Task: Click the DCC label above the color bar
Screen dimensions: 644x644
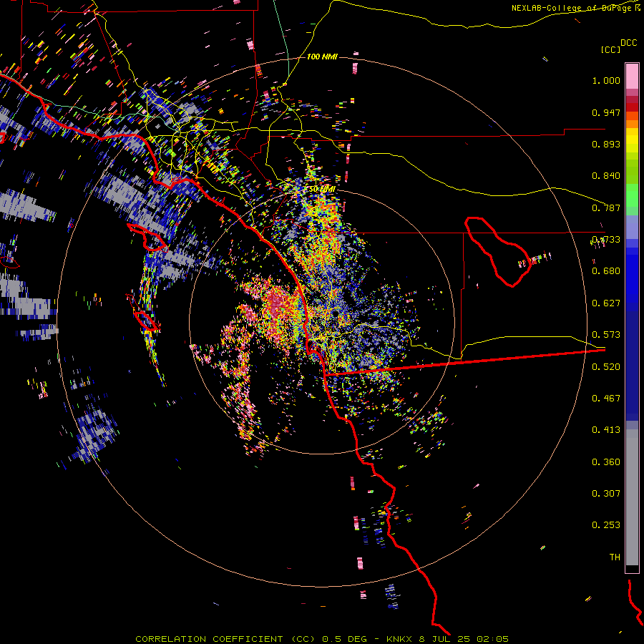Action: point(629,43)
